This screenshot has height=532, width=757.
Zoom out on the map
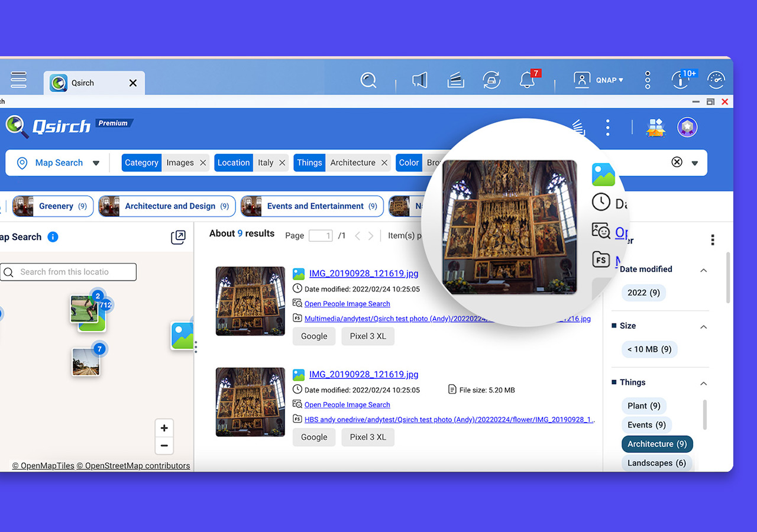pos(164,446)
